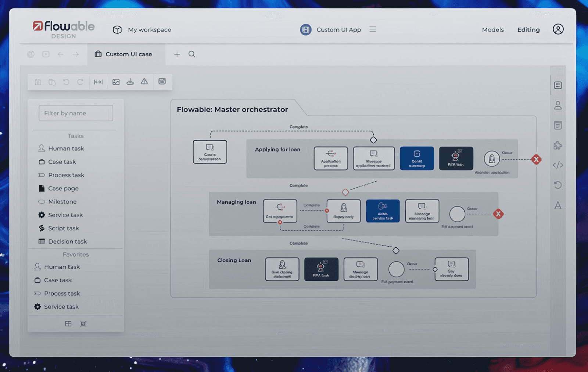The image size is (588, 372).
Task: Select Service task under Tasks
Action: click(x=61, y=215)
